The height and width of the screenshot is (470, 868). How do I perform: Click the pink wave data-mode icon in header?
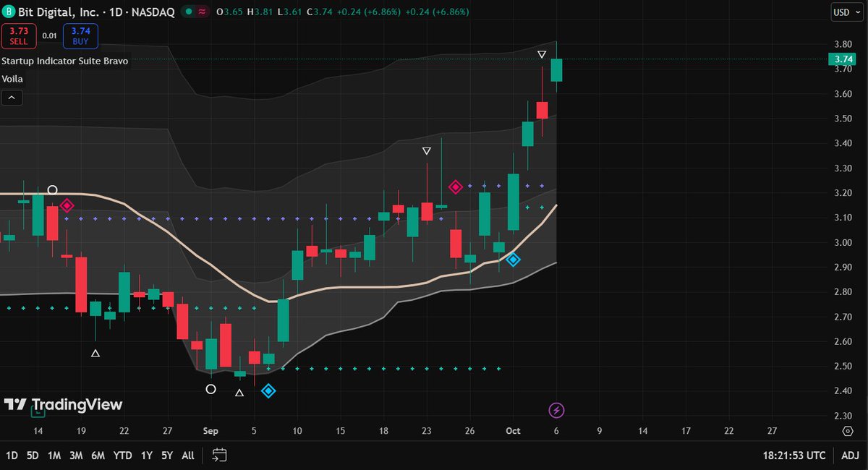203,12
